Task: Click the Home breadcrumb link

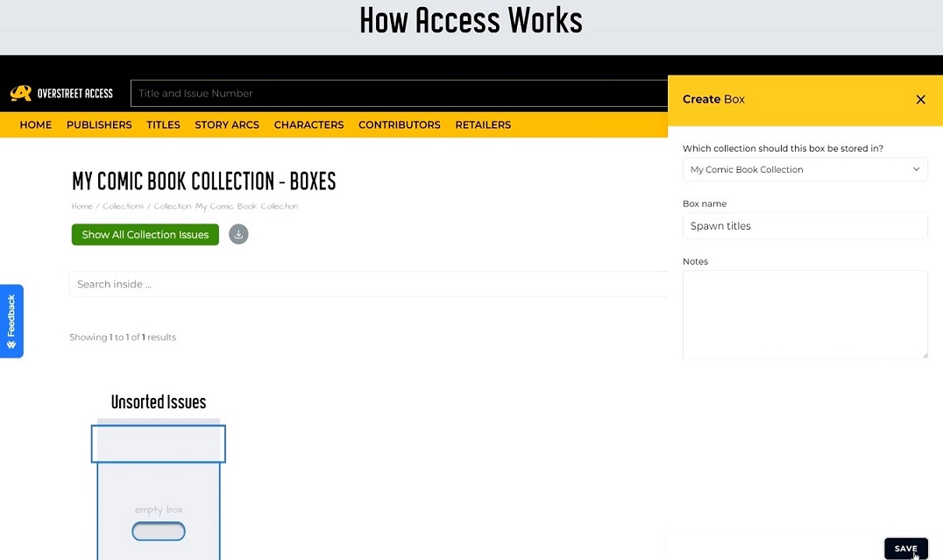Action: 82,207
